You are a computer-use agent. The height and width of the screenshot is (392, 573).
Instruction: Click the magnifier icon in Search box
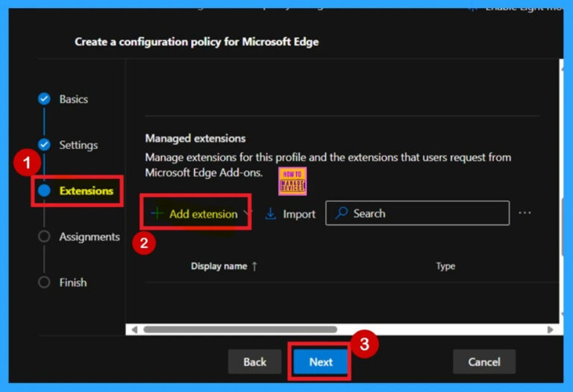(341, 213)
